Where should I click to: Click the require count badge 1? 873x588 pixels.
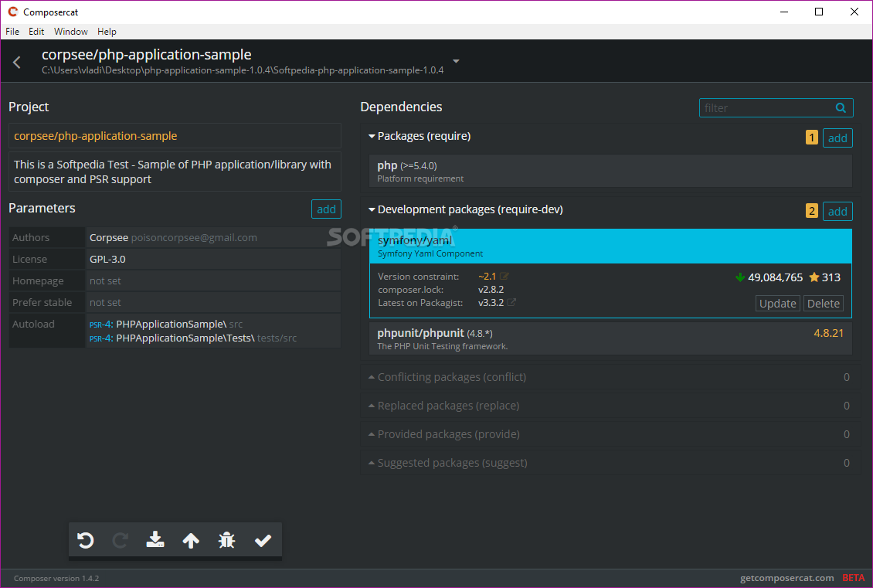[x=812, y=138]
